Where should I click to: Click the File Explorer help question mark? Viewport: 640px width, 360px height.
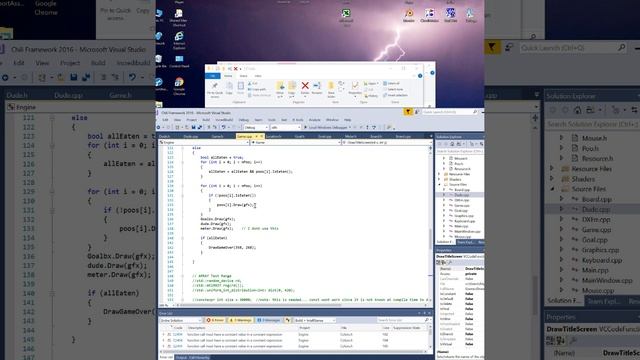click(420, 76)
